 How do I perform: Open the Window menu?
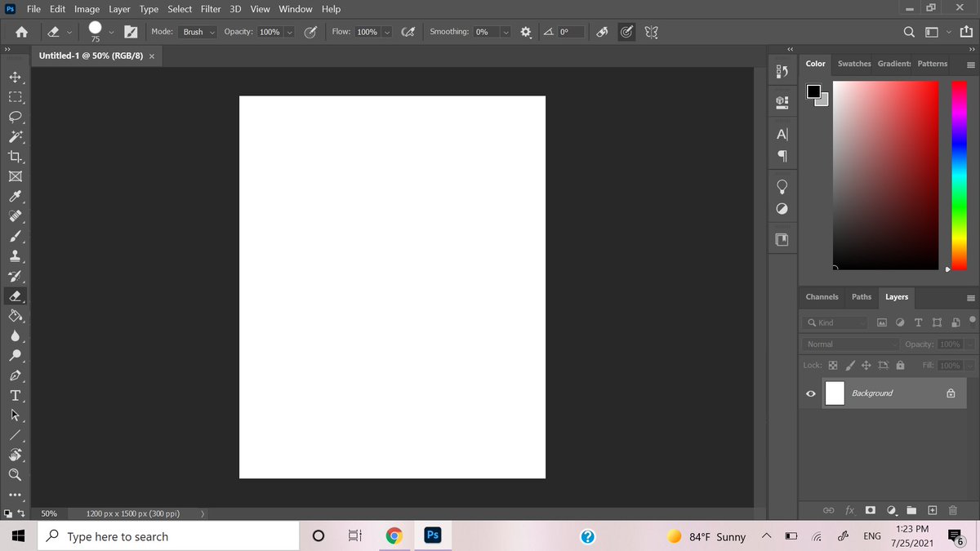(x=296, y=9)
